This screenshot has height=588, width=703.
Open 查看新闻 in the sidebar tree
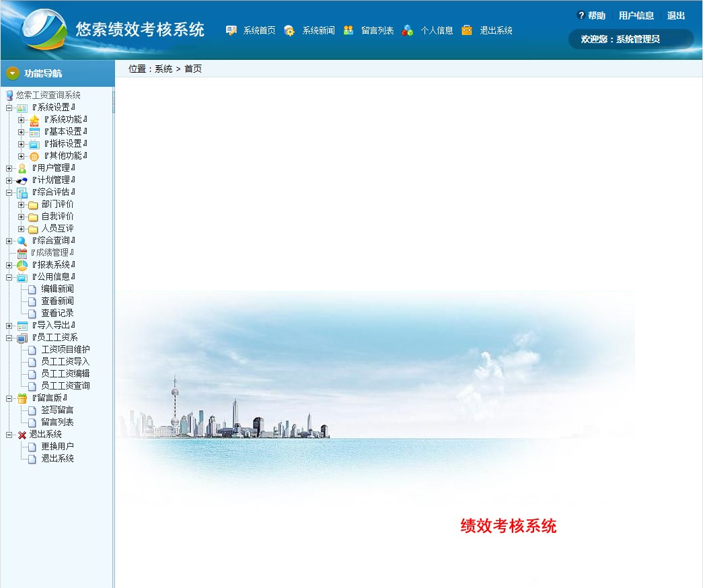pos(57,301)
